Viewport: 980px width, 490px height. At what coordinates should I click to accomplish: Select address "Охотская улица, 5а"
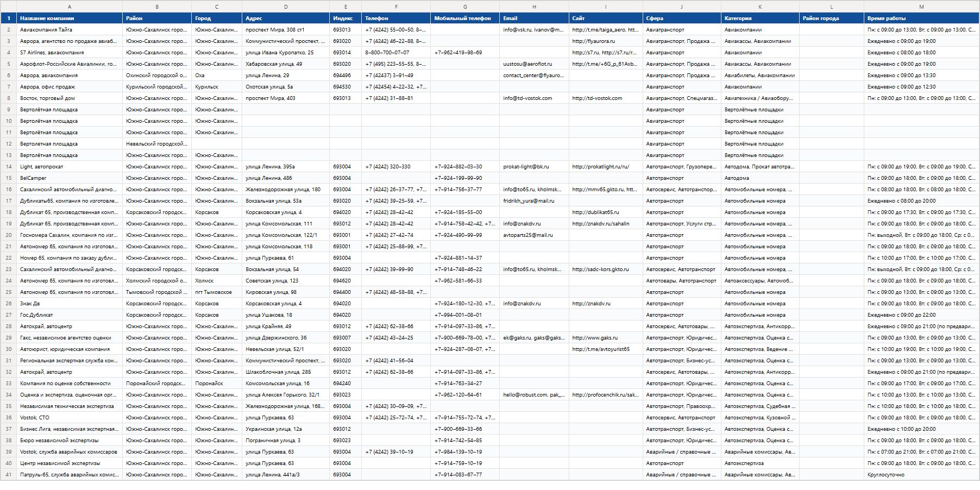286,87
